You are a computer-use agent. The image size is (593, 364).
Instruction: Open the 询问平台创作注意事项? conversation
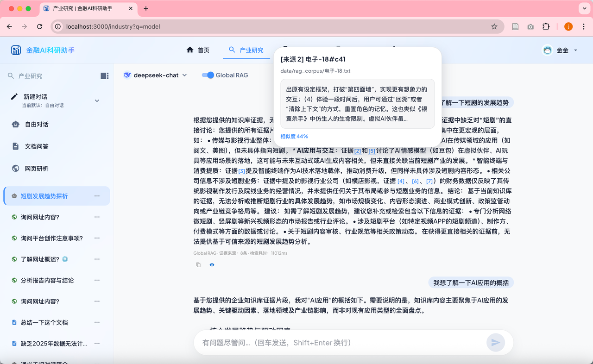coord(52,238)
